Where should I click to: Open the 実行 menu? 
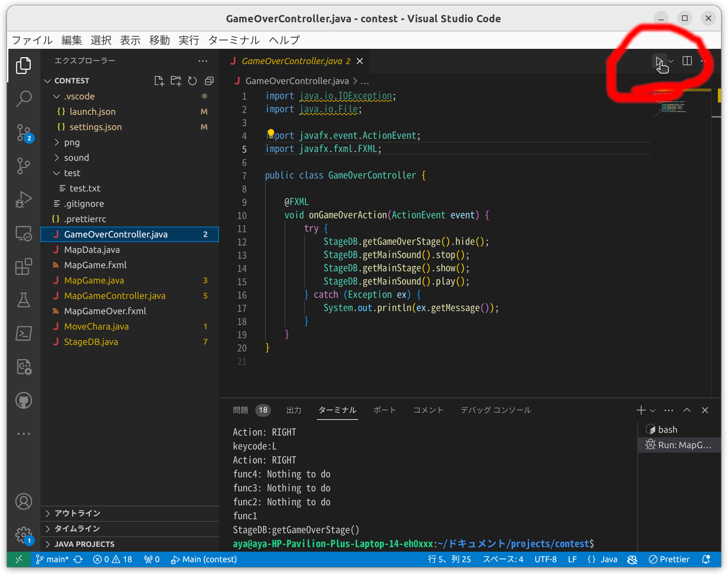pyautogui.click(x=189, y=40)
